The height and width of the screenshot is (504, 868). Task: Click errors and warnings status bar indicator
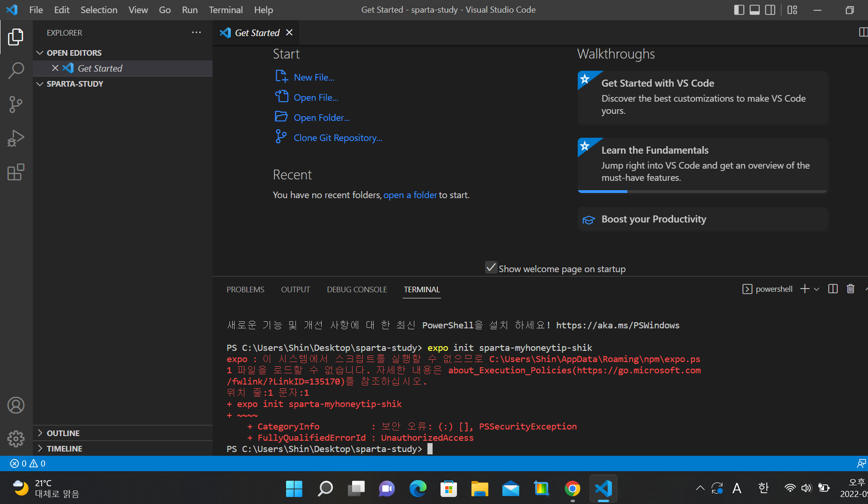click(28, 463)
